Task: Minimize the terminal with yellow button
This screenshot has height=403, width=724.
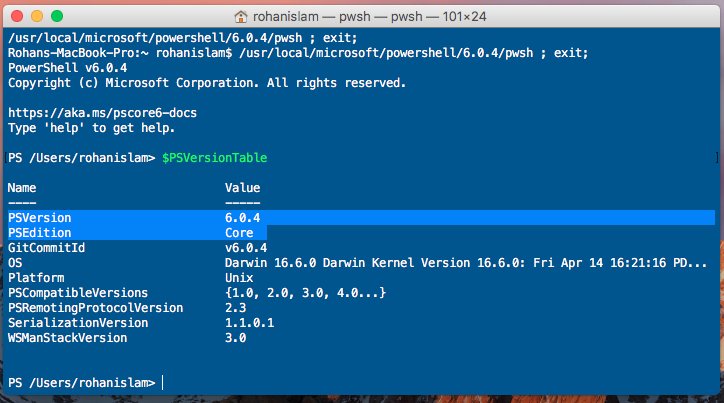Action: tap(37, 16)
